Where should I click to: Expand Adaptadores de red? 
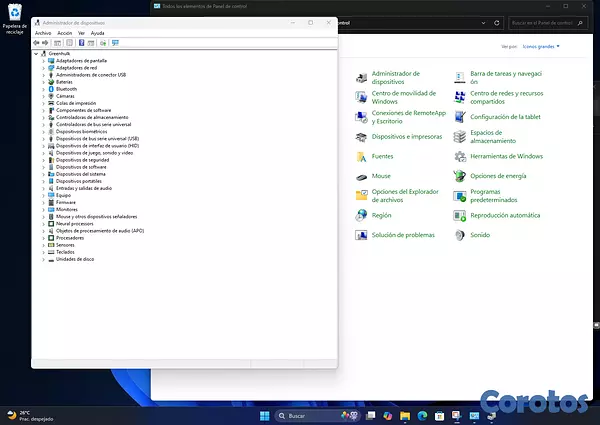click(x=43, y=68)
